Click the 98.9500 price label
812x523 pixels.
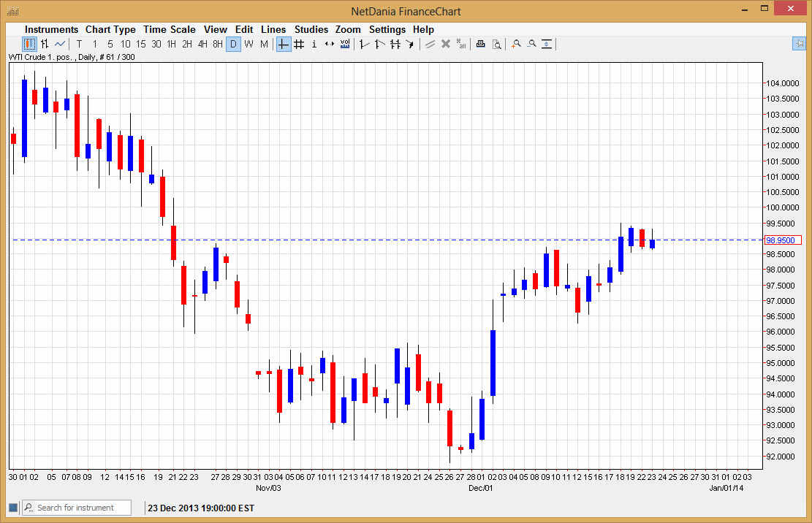(x=783, y=240)
